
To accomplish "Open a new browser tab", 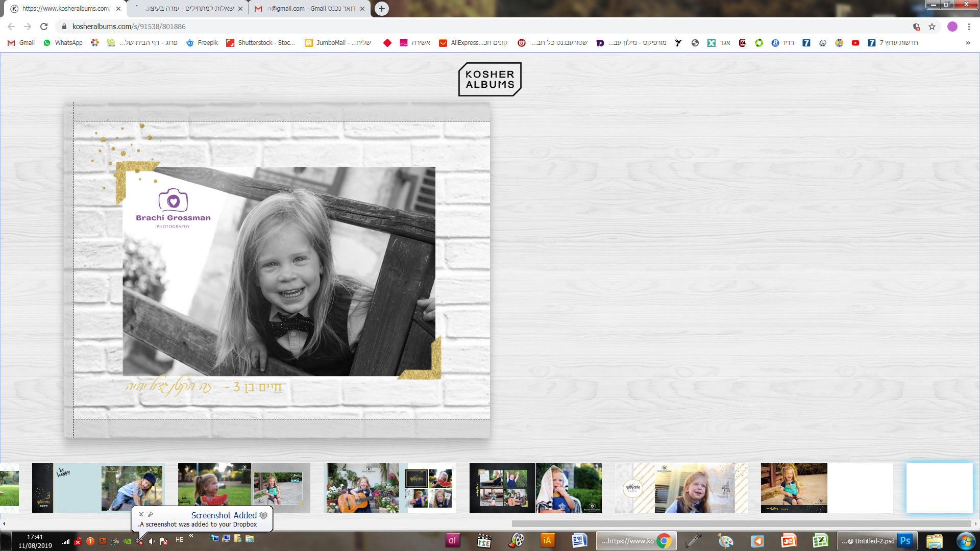I will [x=381, y=9].
